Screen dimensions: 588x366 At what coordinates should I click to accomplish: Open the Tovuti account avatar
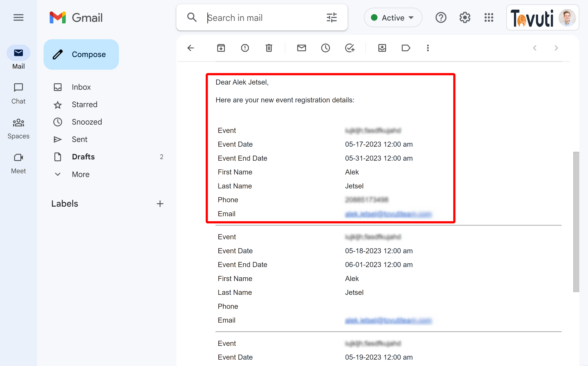point(567,18)
